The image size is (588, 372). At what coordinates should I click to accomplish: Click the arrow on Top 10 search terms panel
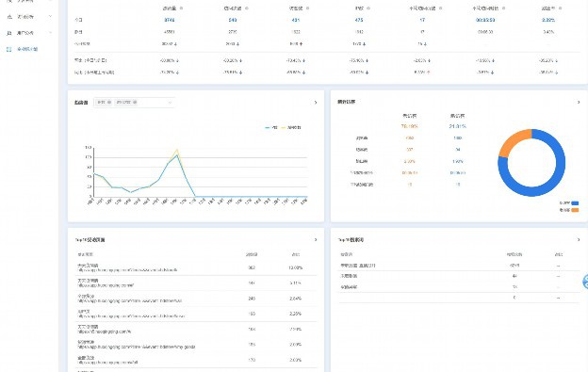pos(579,240)
